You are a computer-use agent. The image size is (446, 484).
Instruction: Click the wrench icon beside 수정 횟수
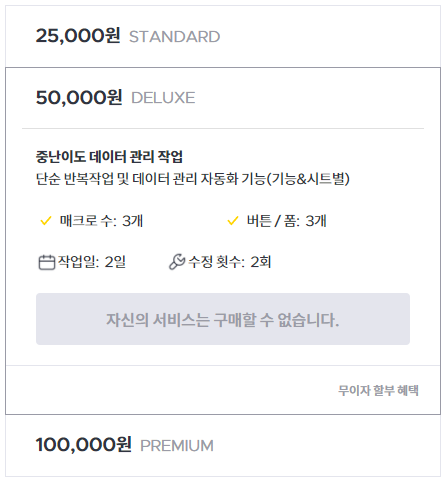(177, 262)
